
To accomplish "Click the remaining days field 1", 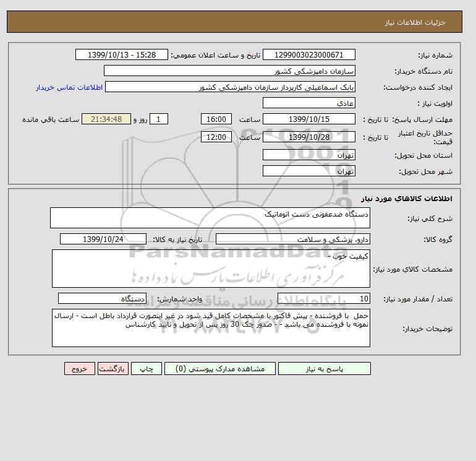I will pos(158,119).
